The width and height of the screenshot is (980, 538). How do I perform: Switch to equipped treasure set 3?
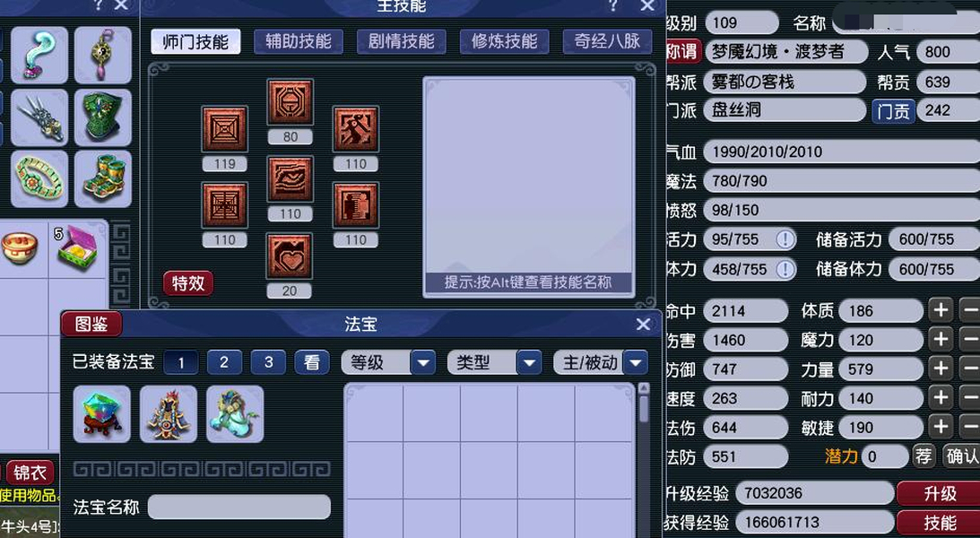point(268,362)
